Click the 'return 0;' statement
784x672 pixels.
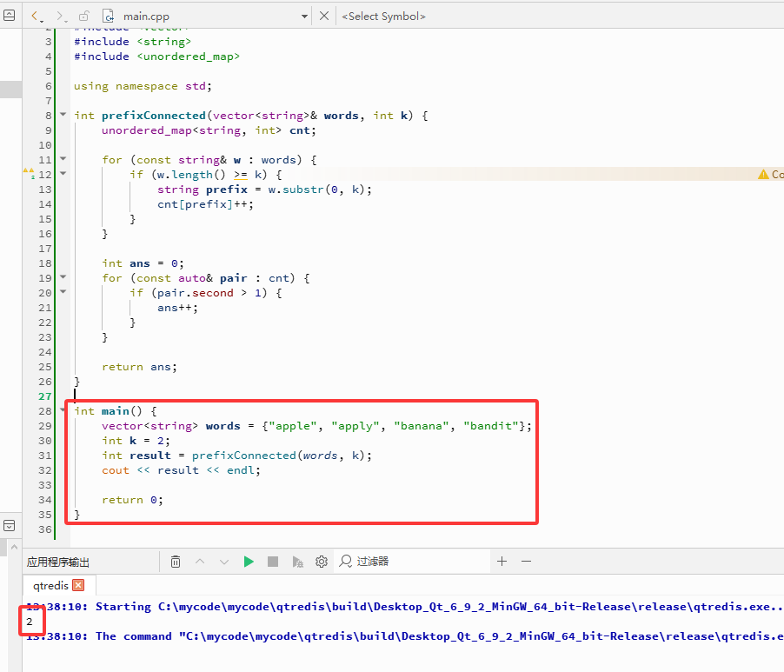(x=132, y=500)
